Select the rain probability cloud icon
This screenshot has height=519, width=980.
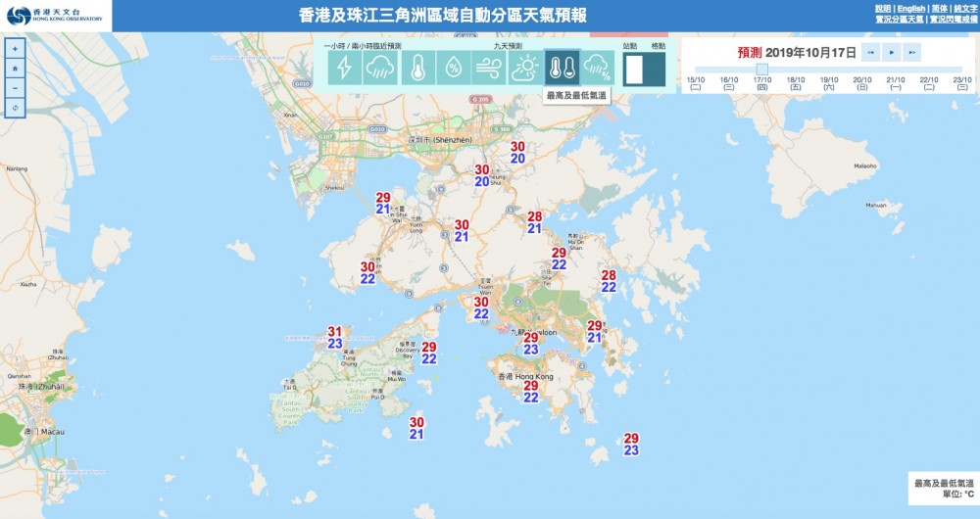coord(597,68)
